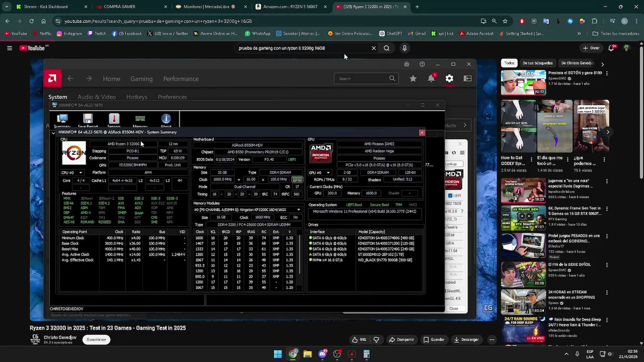Click the Suscribirse button
Viewport: 644px width, 362px height.
(96, 339)
